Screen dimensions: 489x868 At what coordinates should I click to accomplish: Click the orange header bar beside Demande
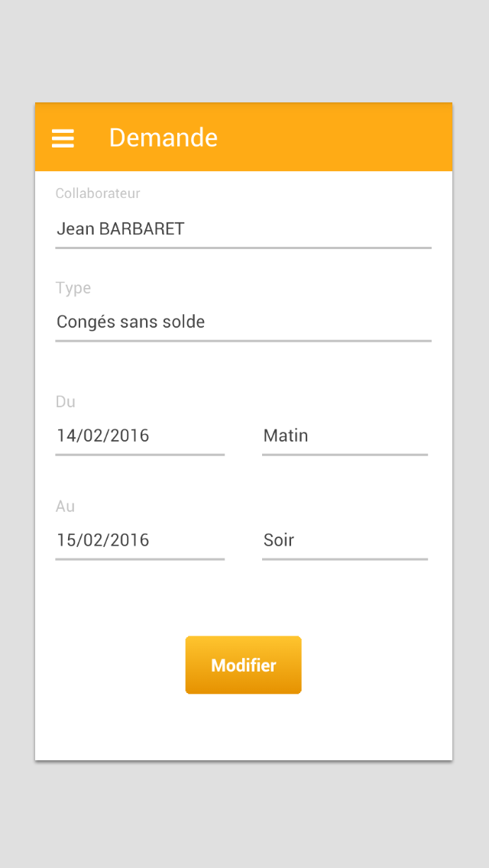(x=332, y=138)
